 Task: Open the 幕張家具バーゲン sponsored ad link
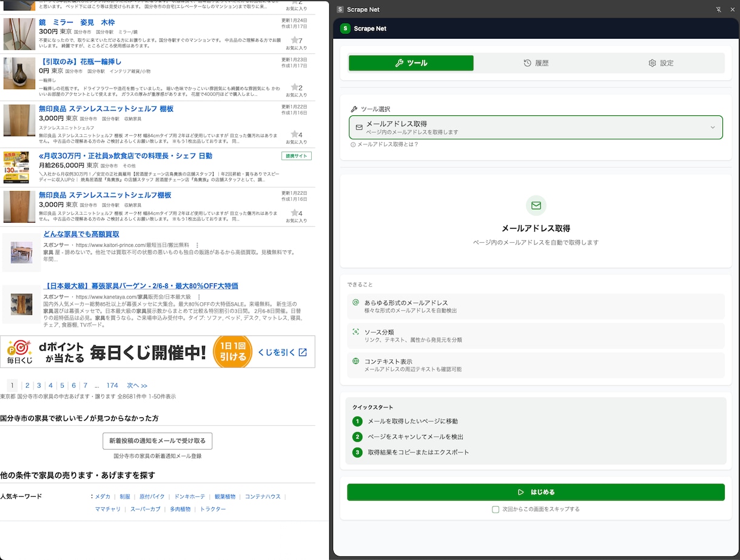(141, 286)
